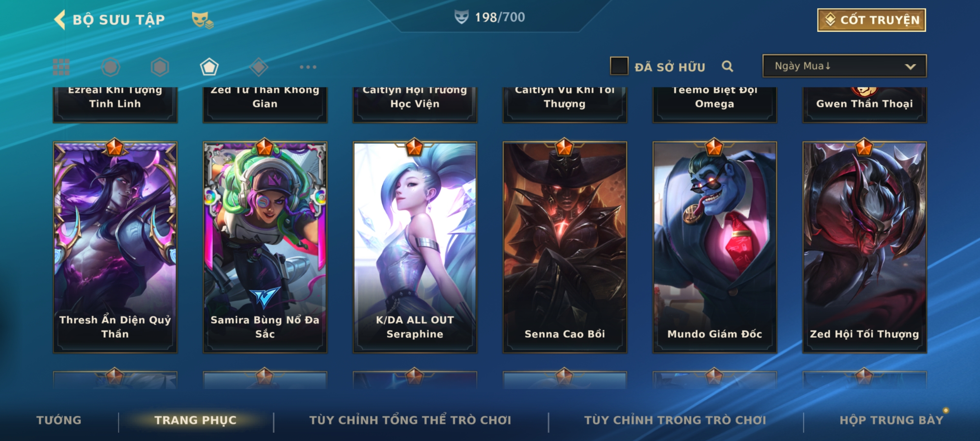
Task: Enable the Đã Sở Hữu checkbox
Action: click(619, 66)
